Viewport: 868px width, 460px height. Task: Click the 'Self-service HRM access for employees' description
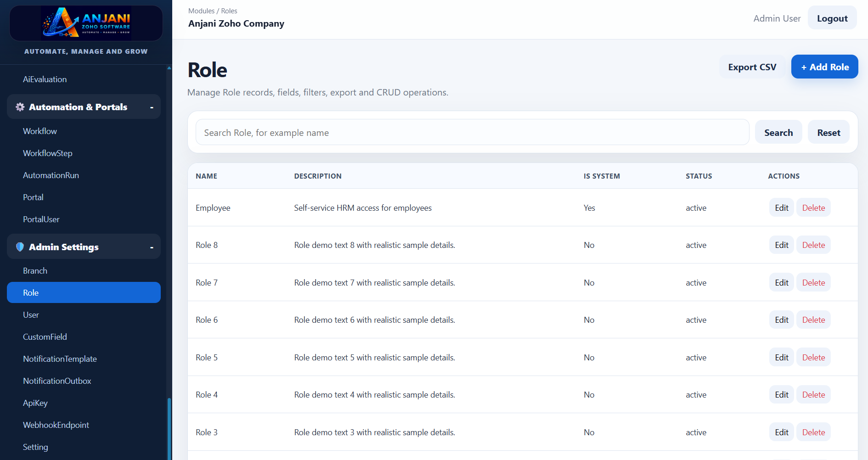363,208
